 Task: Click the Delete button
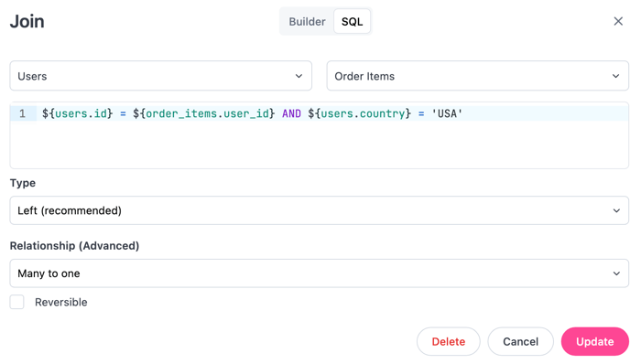449,341
